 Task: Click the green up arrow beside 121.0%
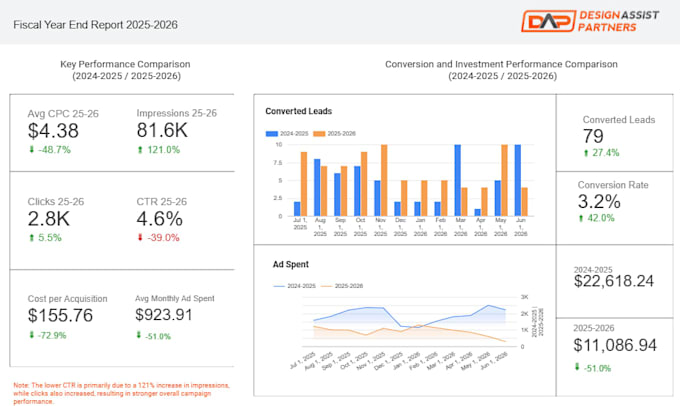140,150
